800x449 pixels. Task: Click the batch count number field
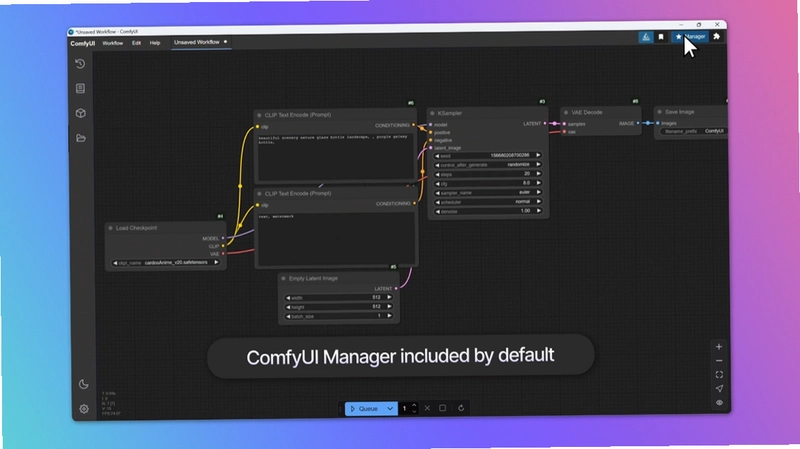point(405,409)
